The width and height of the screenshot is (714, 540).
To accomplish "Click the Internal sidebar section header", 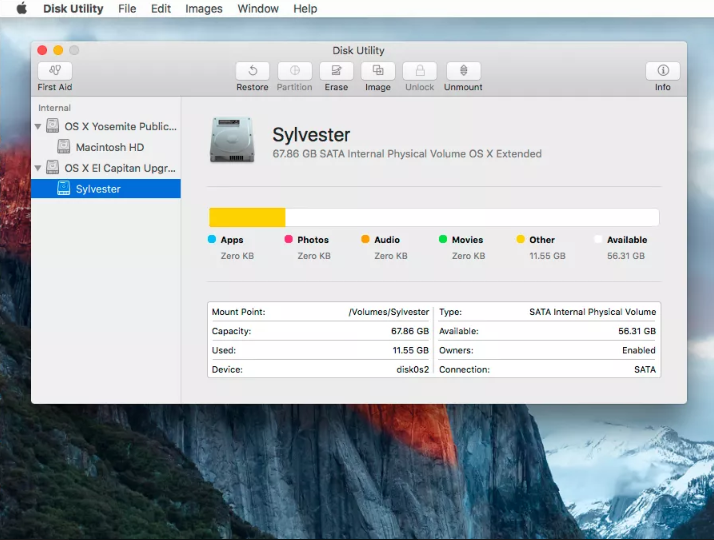I will point(54,108).
